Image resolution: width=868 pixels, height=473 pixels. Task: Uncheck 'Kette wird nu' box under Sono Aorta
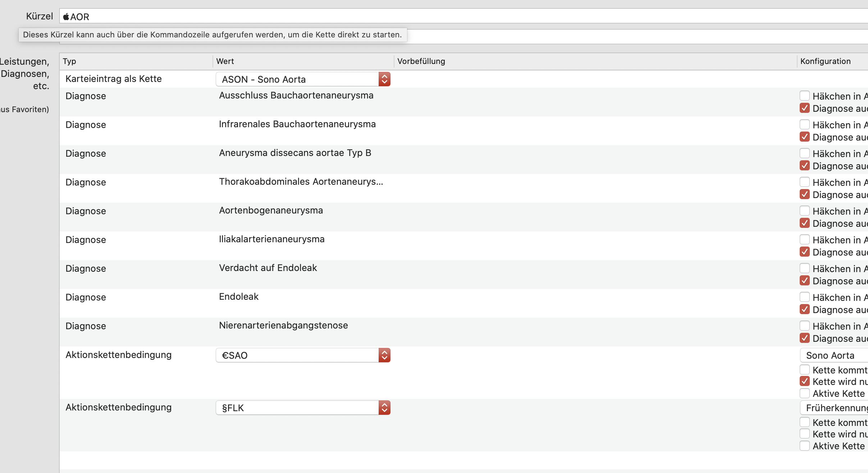pyautogui.click(x=805, y=381)
